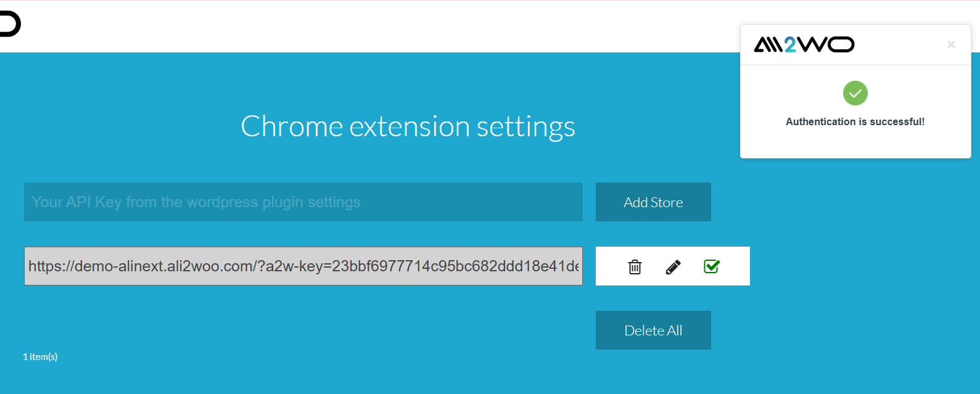The height and width of the screenshot is (394, 980).
Task: Click the API Key input field
Action: [303, 202]
